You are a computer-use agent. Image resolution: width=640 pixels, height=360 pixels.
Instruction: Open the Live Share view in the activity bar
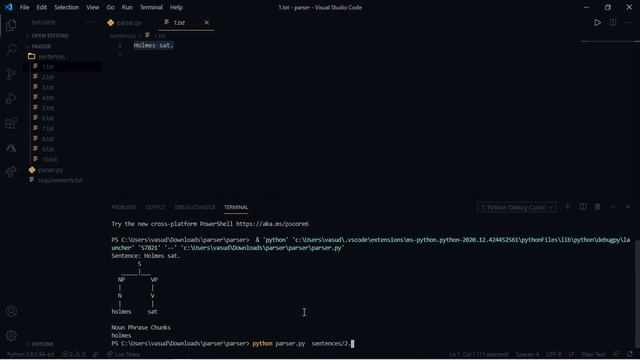coord(11,172)
